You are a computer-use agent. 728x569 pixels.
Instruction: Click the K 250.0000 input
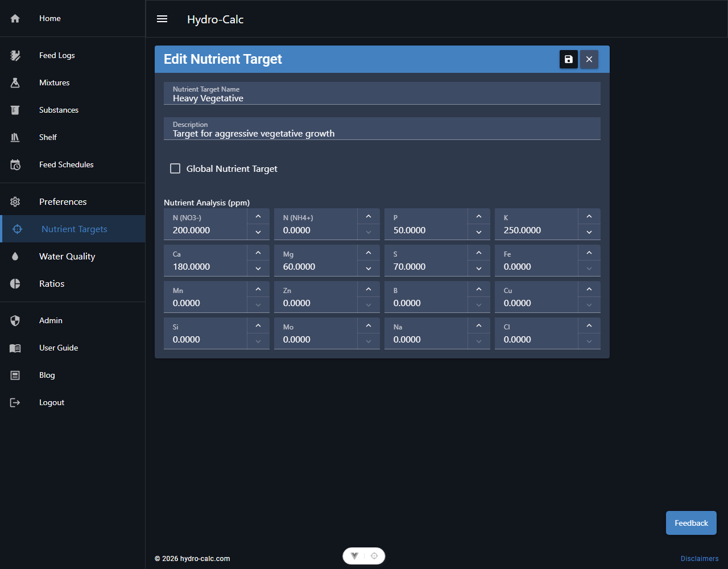536,224
